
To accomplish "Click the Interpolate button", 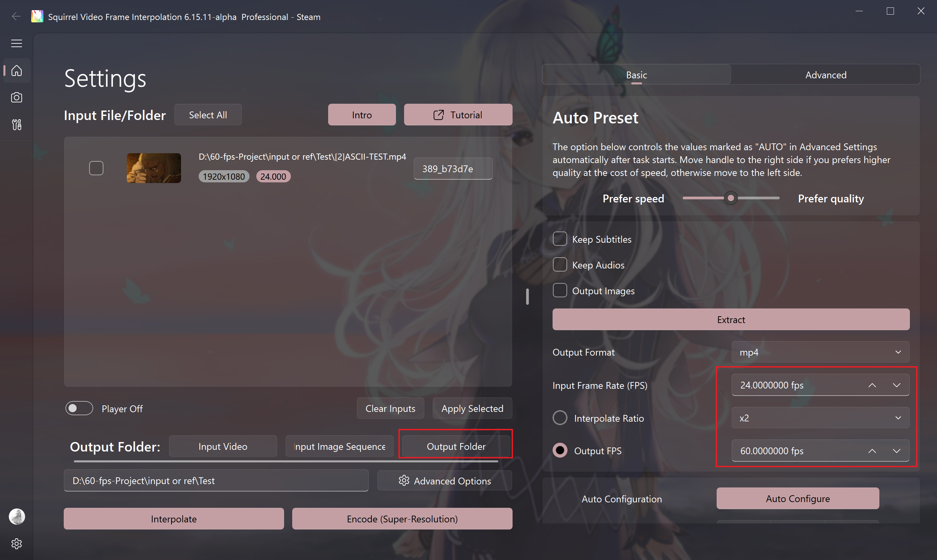I will click(174, 519).
